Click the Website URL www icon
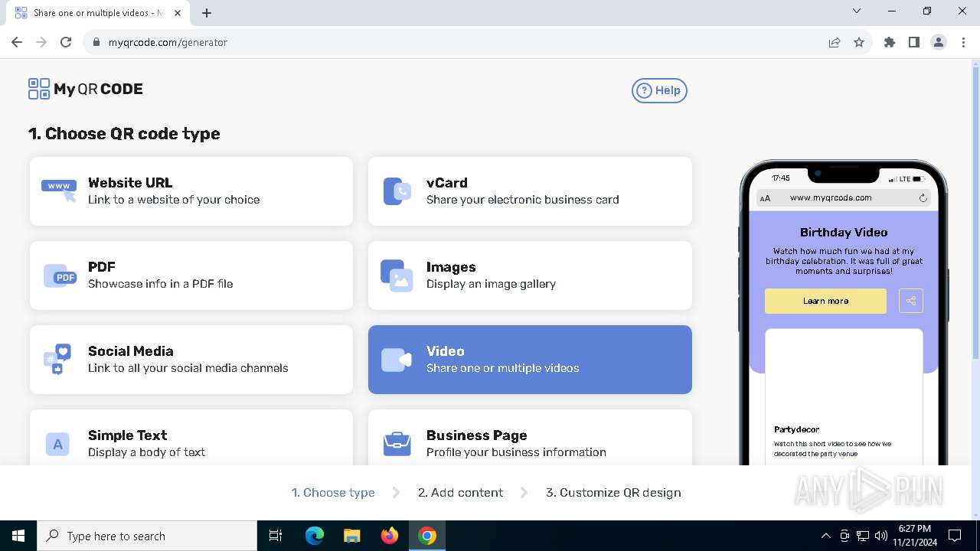980x551 pixels. [x=59, y=191]
